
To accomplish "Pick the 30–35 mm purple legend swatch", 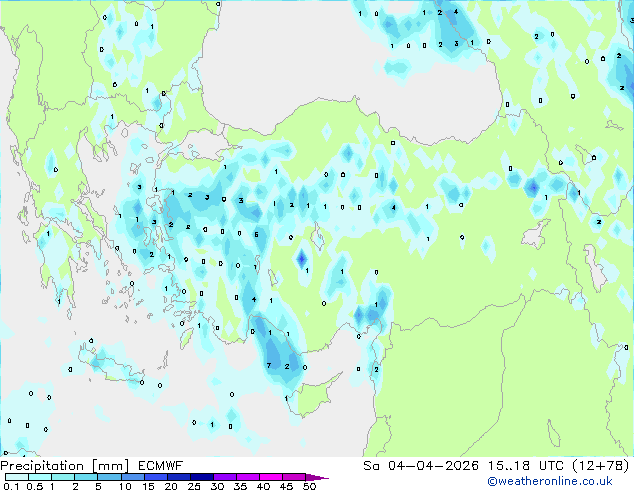I will [x=224, y=477].
